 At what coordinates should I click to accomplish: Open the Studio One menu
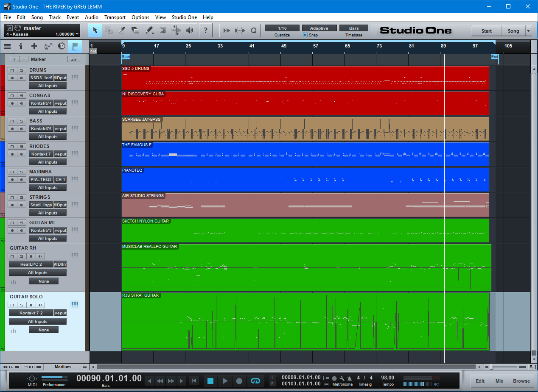184,17
